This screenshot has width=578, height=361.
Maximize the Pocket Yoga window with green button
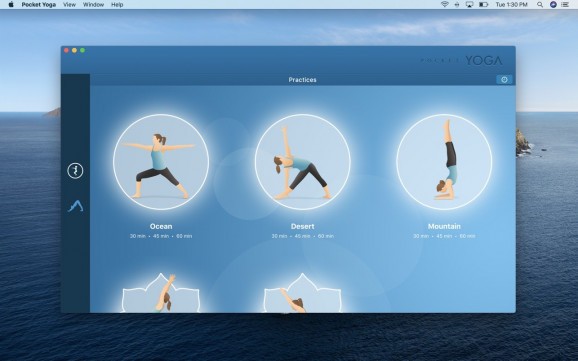(x=83, y=50)
